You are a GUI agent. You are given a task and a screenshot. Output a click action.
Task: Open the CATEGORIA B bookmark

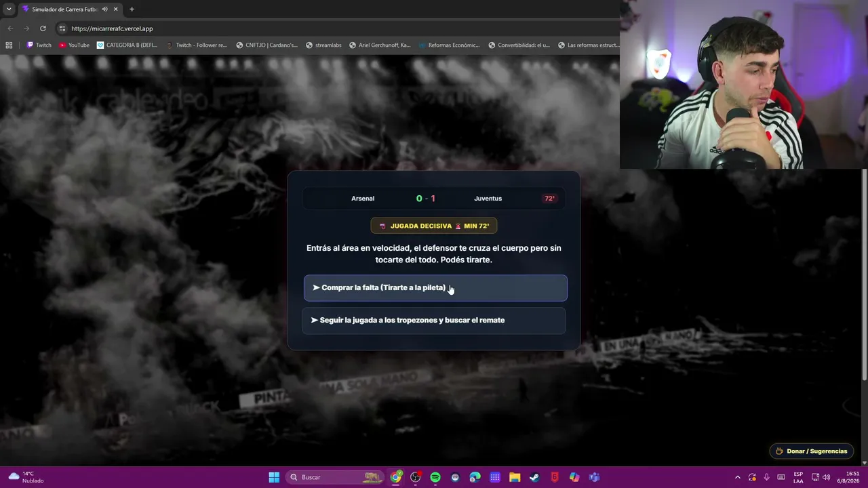[127, 45]
